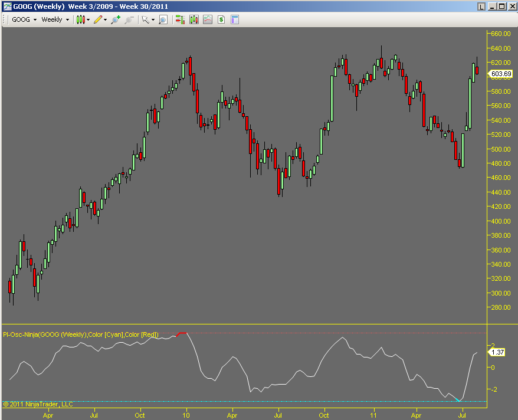Select the candlestick chart style icon
Viewport: 518px width, 420px height.
pyautogui.click(x=80, y=19)
